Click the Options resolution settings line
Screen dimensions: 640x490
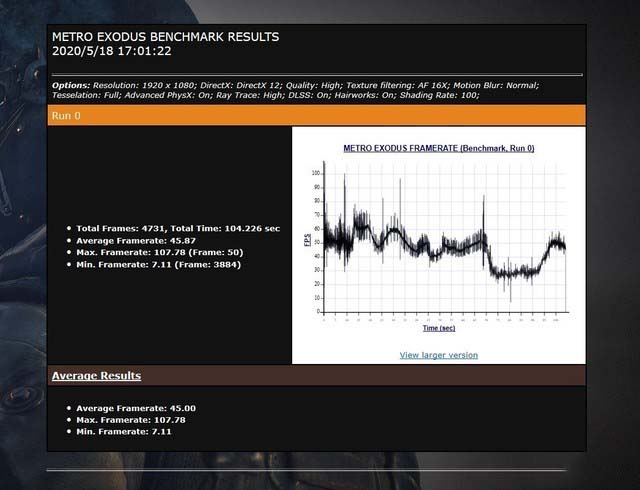[x=296, y=86]
